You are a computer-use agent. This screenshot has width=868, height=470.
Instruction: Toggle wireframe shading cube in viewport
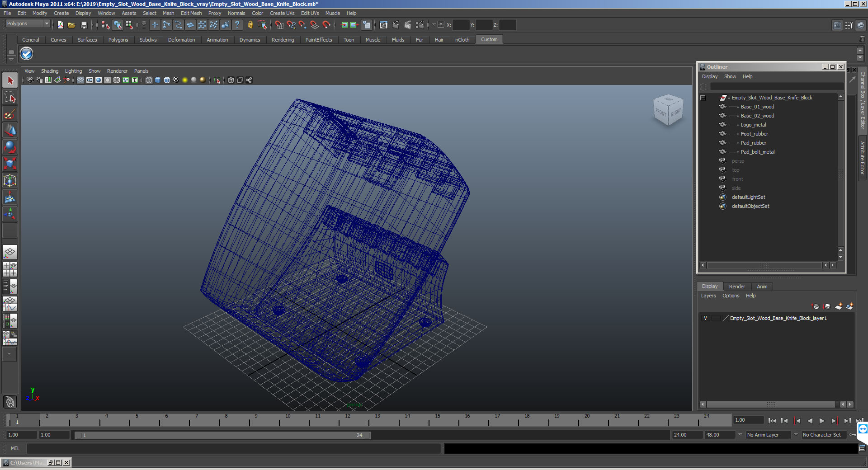tap(149, 80)
